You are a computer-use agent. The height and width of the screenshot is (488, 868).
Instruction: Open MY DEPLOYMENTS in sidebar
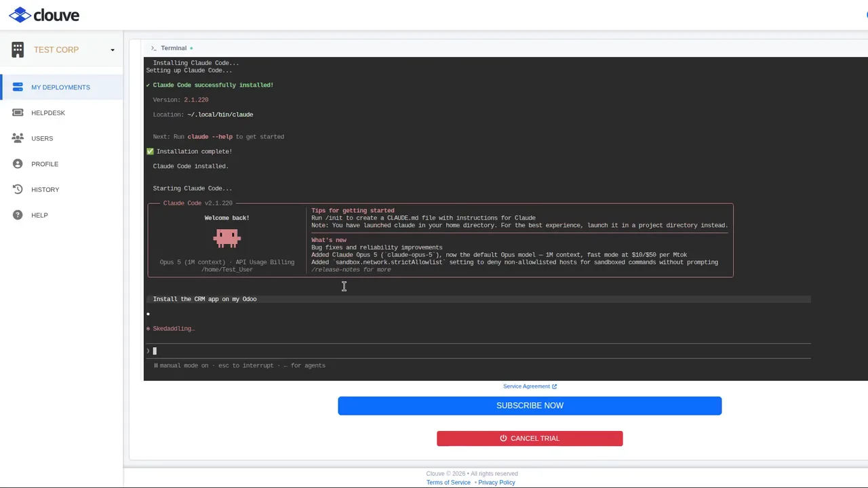click(x=60, y=87)
